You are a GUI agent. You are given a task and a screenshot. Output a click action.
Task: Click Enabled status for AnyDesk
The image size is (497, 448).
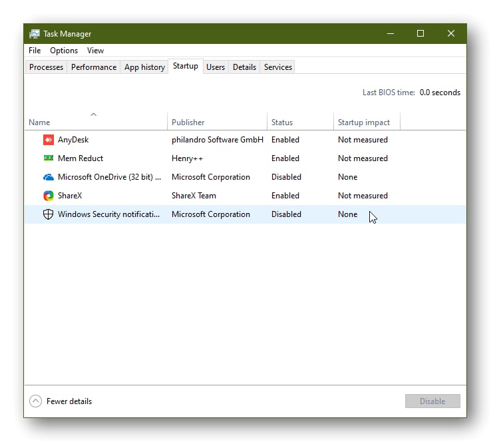[285, 140]
